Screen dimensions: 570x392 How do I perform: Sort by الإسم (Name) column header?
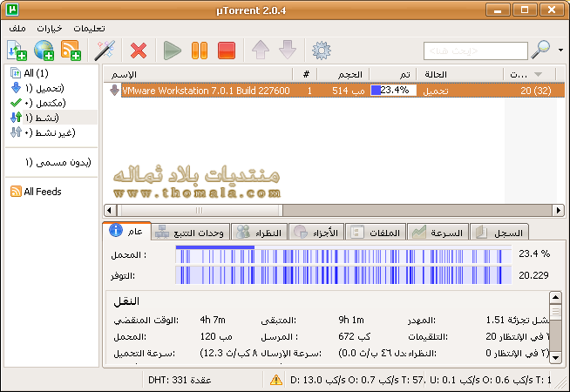pos(198,74)
